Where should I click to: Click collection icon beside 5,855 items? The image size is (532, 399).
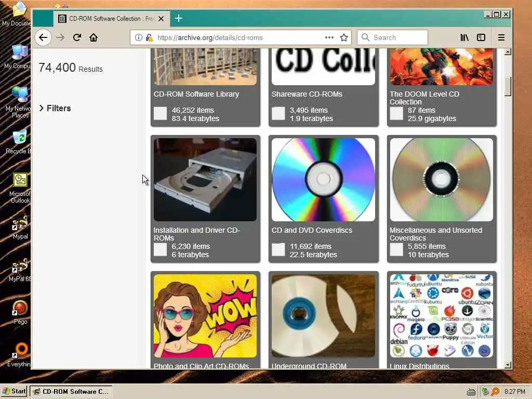click(x=396, y=250)
